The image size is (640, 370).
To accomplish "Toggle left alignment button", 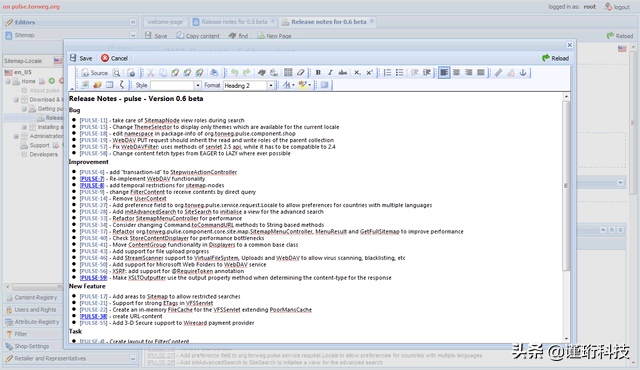I will click(x=444, y=73).
